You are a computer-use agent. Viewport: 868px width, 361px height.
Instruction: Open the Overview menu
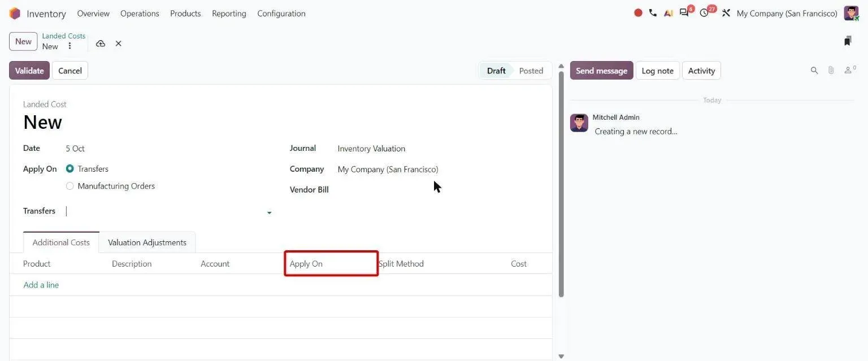93,14
